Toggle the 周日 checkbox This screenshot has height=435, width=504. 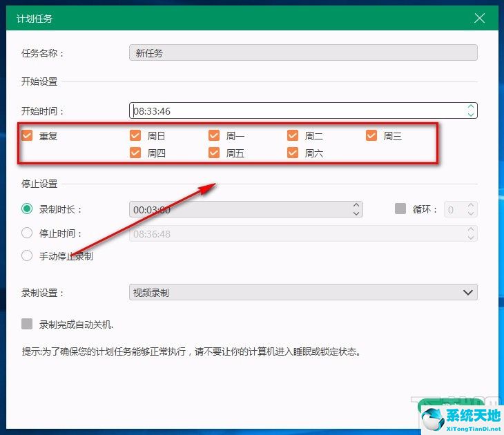click(x=135, y=135)
